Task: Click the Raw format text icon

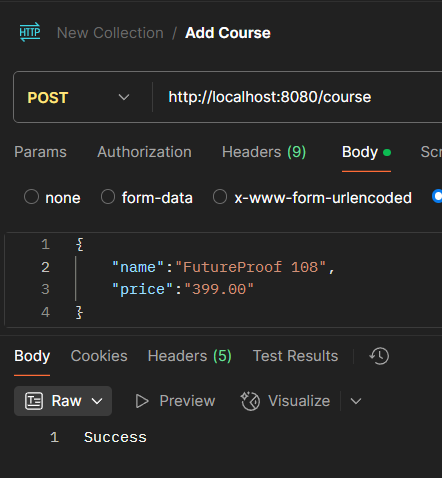Action: [x=34, y=401]
